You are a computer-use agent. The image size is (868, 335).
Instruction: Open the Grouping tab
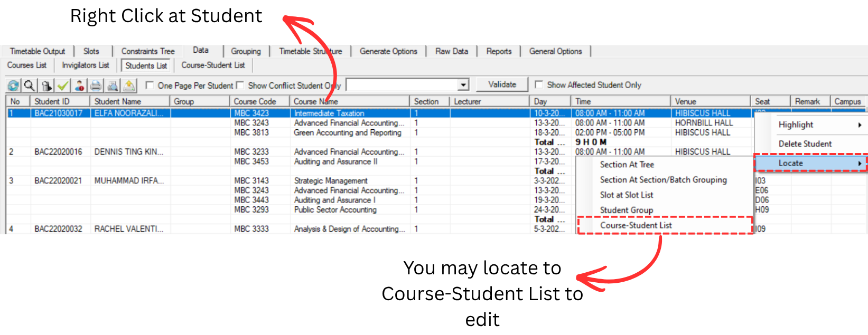click(x=246, y=51)
